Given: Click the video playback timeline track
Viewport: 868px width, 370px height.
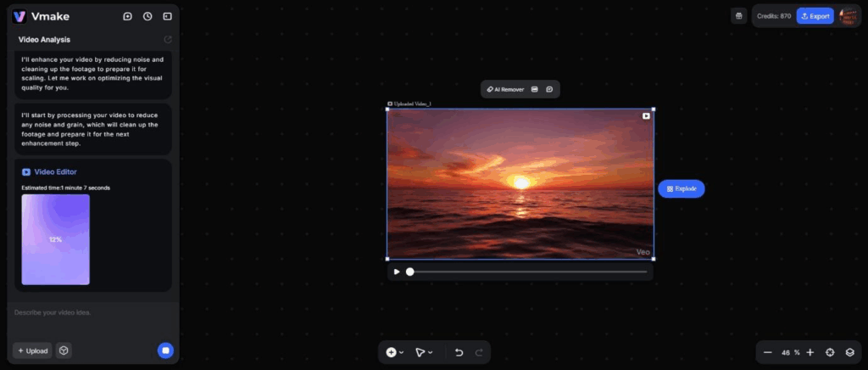Looking at the screenshot, I should click(x=528, y=272).
